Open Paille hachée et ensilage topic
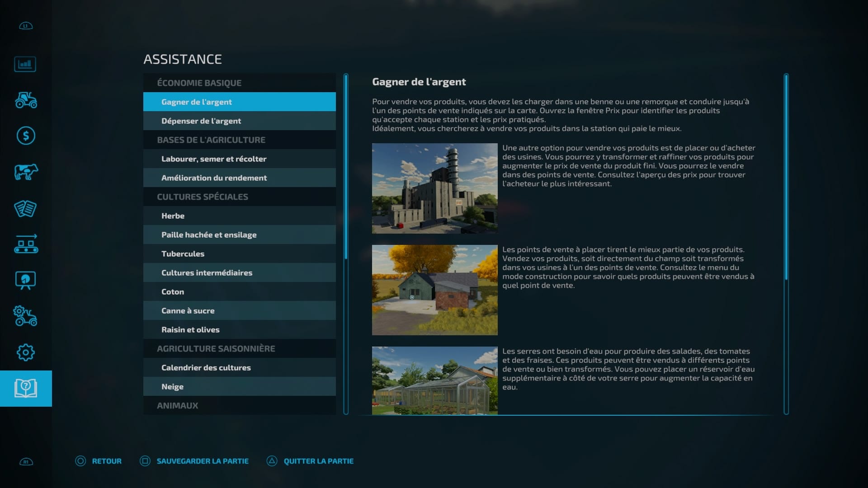This screenshot has height=488, width=868. pyautogui.click(x=240, y=235)
